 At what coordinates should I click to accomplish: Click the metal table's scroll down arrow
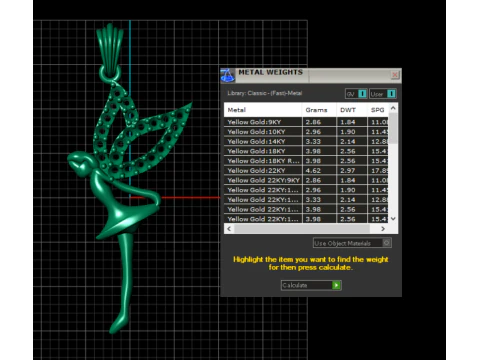point(393,219)
